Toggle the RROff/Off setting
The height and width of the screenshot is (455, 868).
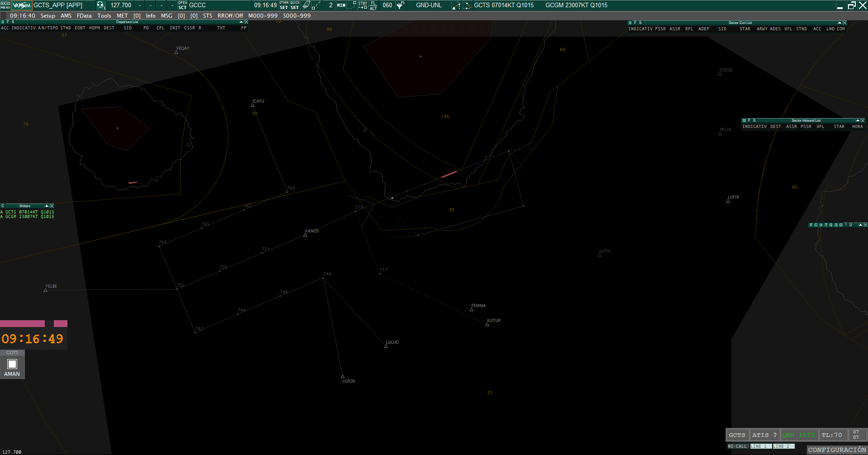pyautogui.click(x=230, y=15)
